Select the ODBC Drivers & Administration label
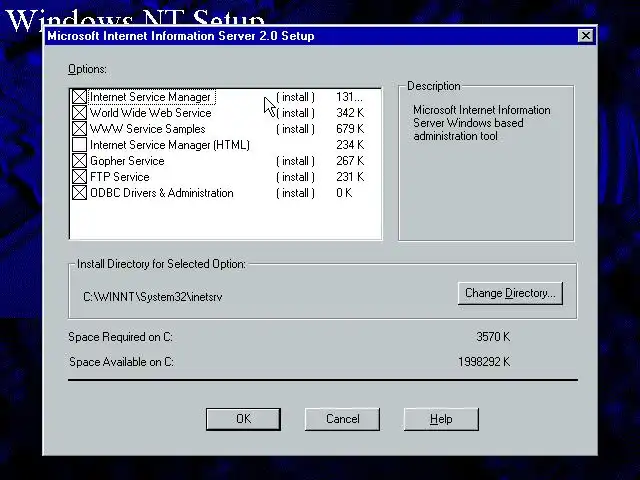 (162, 193)
